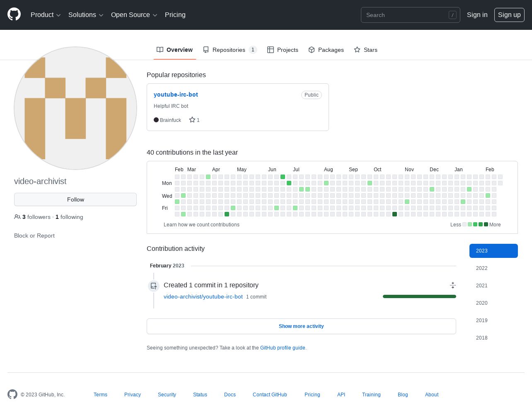
Task: Click the darkest green legend square
Action: (486, 224)
